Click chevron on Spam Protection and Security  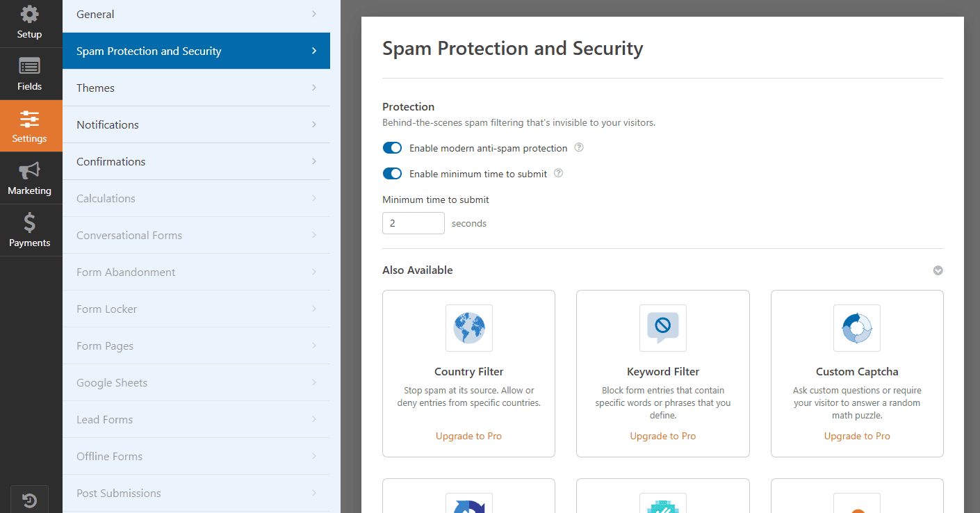[x=314, y=51]
